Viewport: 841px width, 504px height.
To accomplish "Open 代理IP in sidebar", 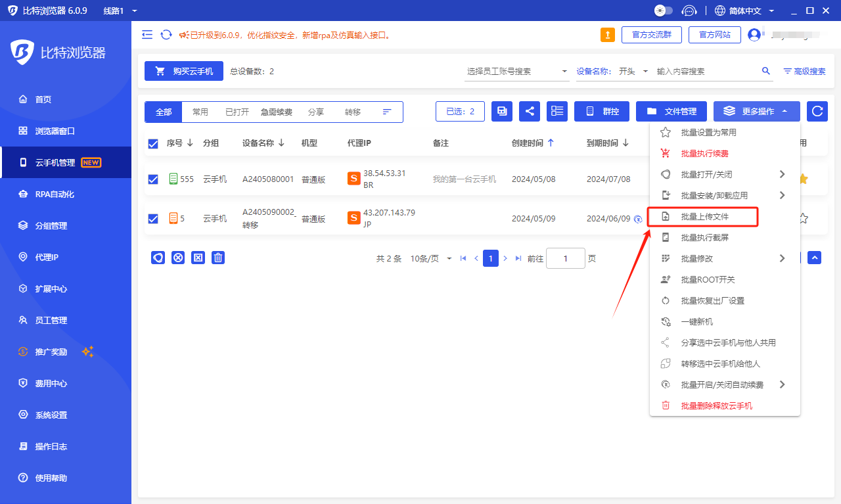I will [66, 257].
